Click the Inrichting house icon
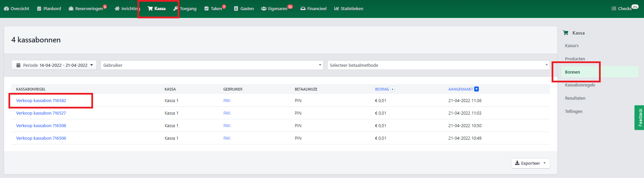644x178 pixels. click(117, 8)
